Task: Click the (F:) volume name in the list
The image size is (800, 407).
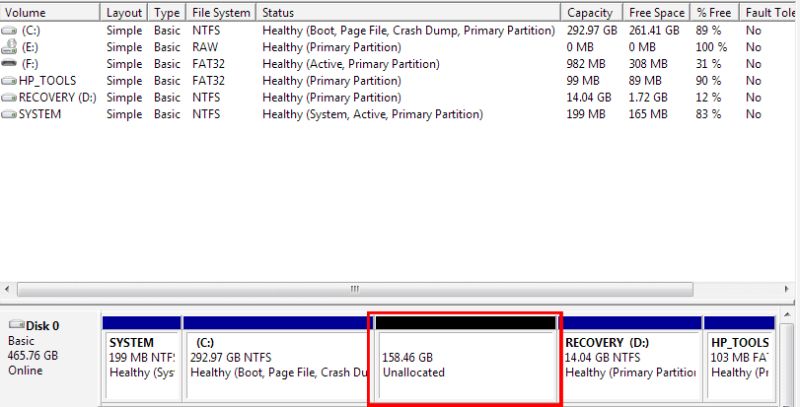Action: (x=30, y=64)
